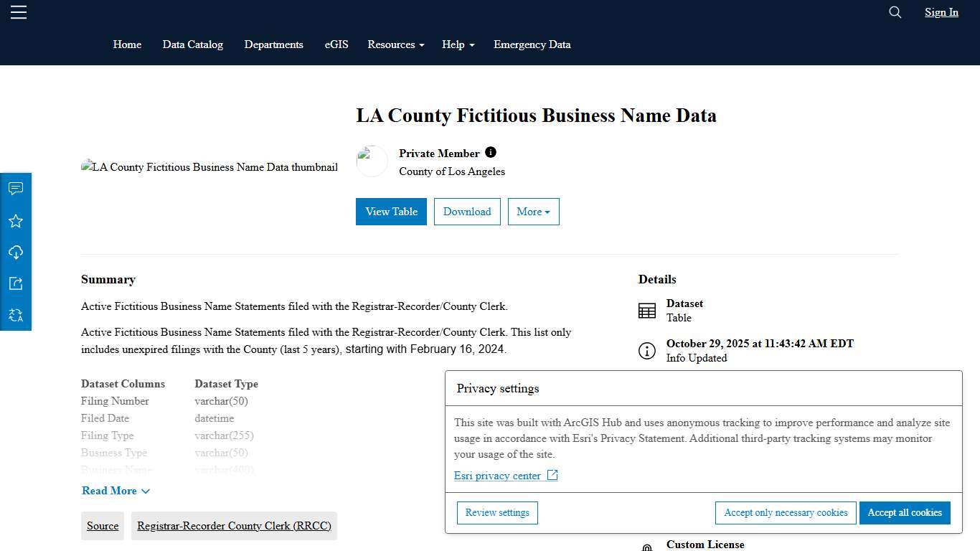The width and height of the screenshot is (980, 551).
Task: Open the translate sidebar icon
Action: (15, 315)
